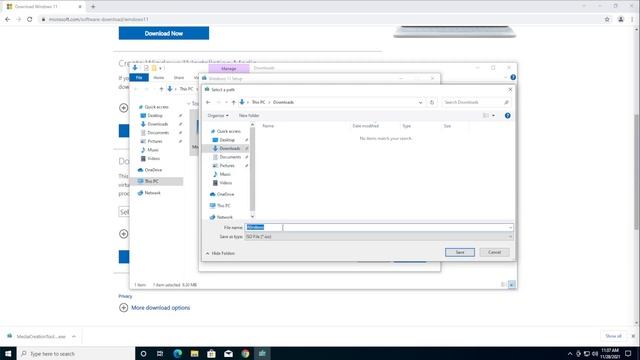
Task: Open the Windows Start menu
Action: pos(8,353)
